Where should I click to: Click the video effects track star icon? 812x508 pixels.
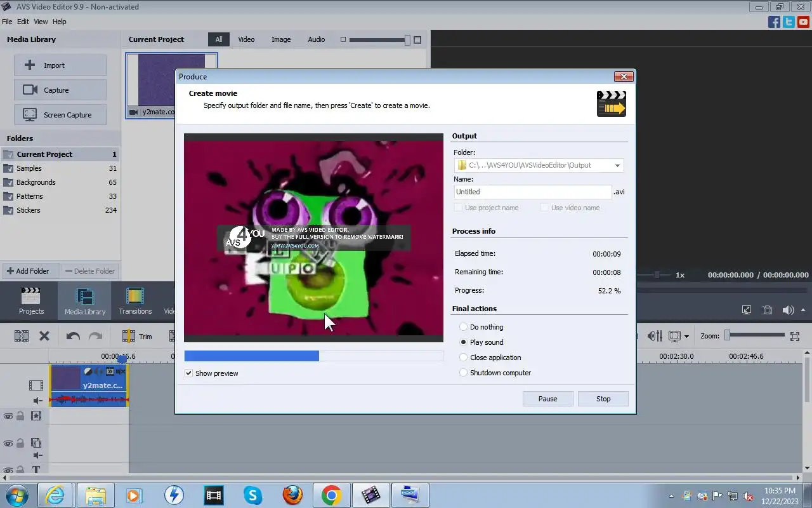point(36,416)
